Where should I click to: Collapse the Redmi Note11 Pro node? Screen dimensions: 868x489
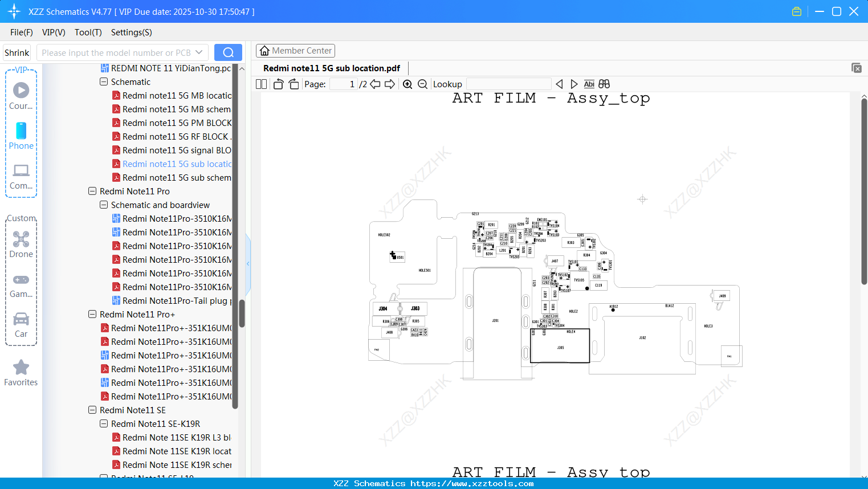(x=92, y=191)
